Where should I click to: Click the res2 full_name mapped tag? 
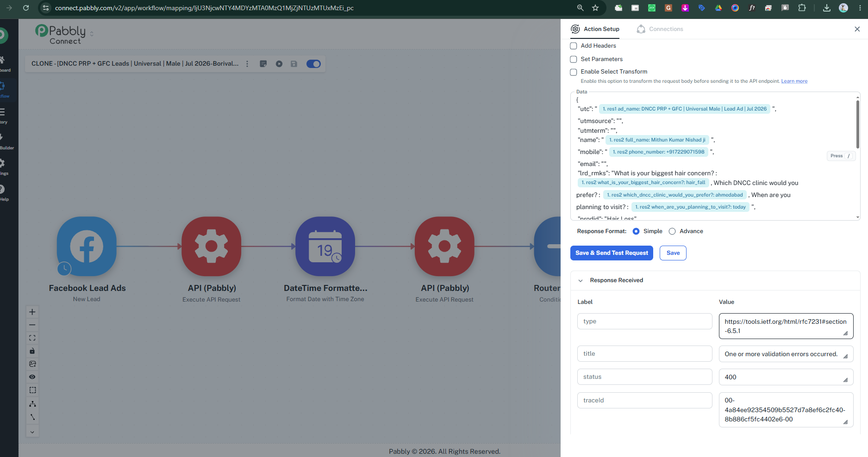(657, 140)
